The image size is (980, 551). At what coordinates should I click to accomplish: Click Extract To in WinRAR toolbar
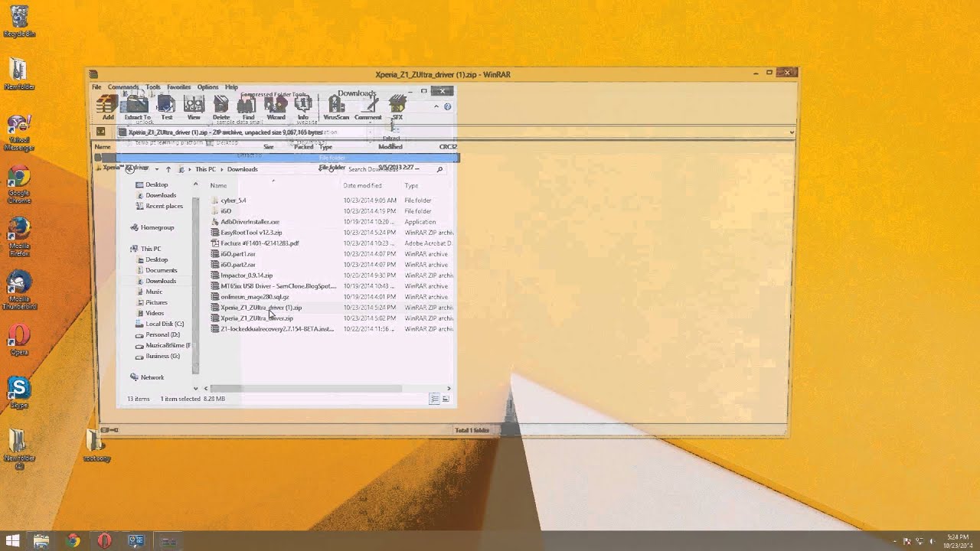pos(137,107)
